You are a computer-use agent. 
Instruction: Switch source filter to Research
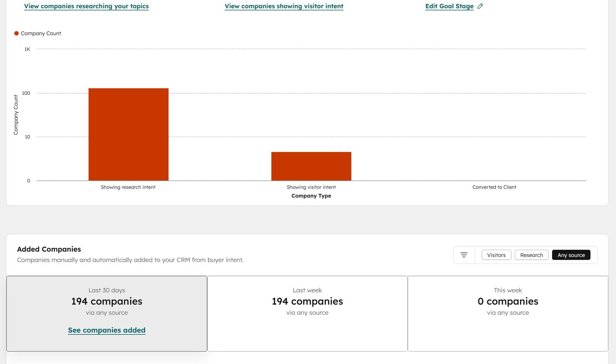click(531, 255)
